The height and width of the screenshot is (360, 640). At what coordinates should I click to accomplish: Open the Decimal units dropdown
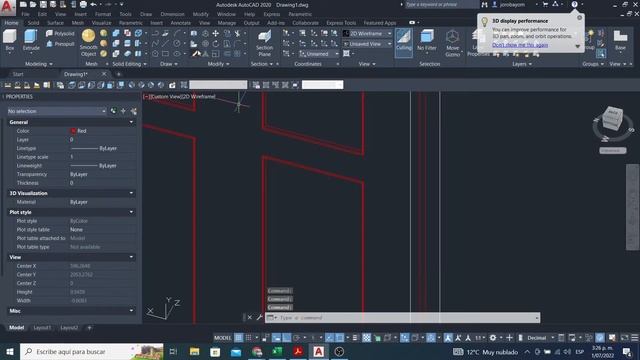540,338
